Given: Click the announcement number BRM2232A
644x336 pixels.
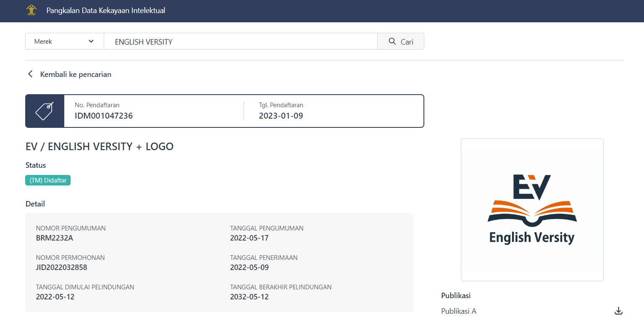Looking at the screenshot, I should pyautogui.click(x=55, y=238).
